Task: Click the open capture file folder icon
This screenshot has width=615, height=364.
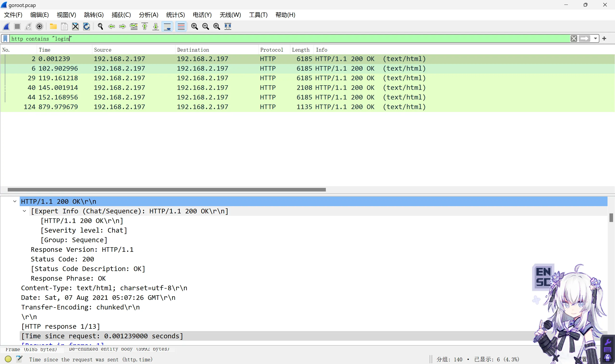Action: pos(53,26)
